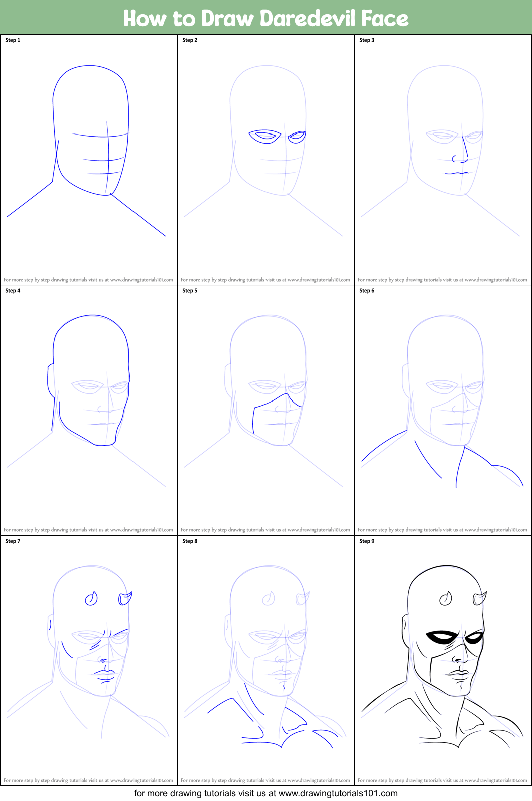Click the tutorial caption under Step 6
This screenshot has height=801, width=532.
coord(443,530)
